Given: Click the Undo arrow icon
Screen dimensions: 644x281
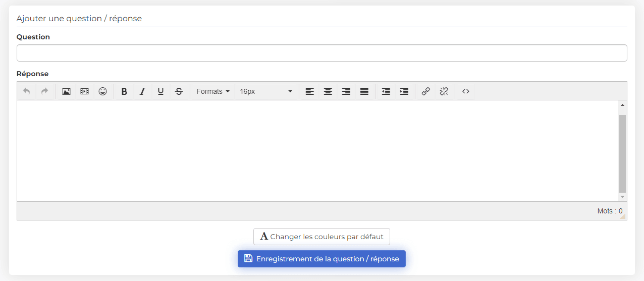Looking at the screenshot, I should click(27, 91).
